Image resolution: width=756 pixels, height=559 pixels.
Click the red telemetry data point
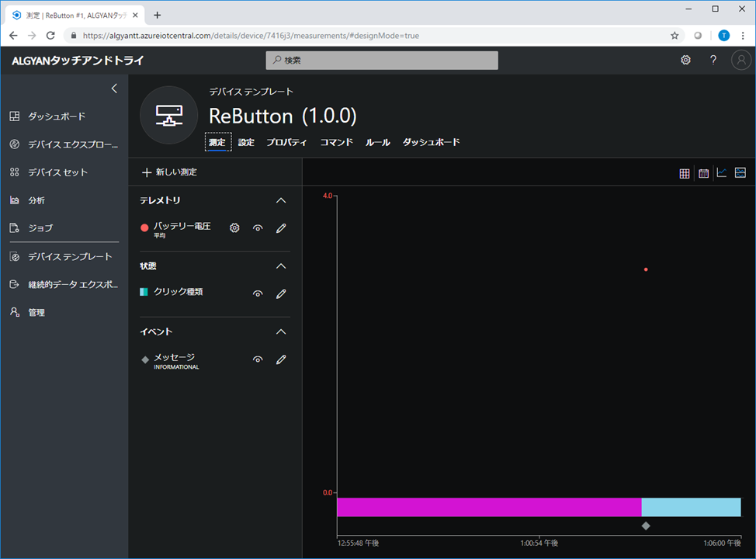coord(646,269)
